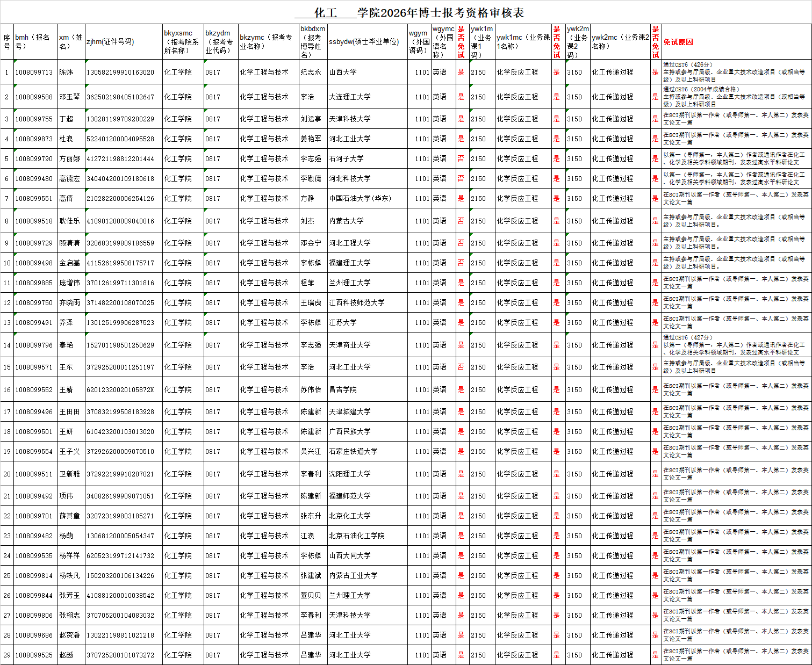Click name cell 赵越 in last row
This screenshot has width=812, height=665.
(66, 655)
